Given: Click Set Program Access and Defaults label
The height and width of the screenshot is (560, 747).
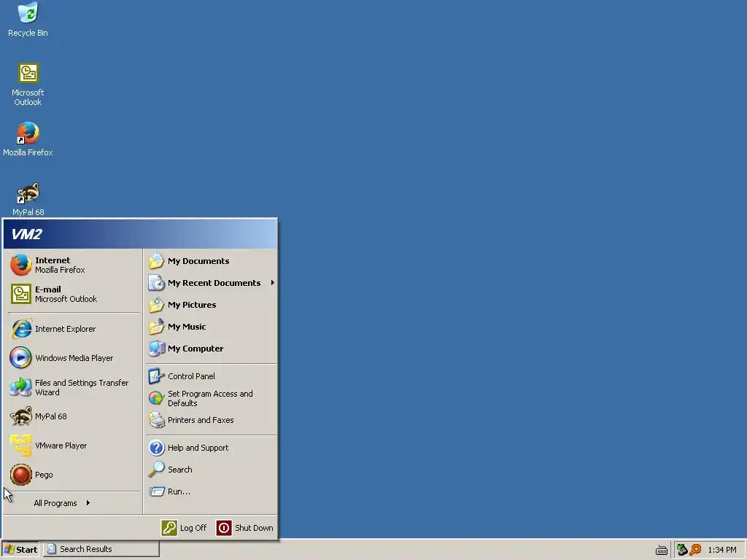Looking at the screenshot, I should point(210,398).
